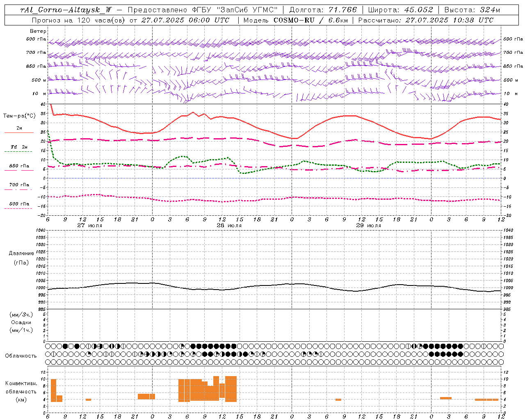Click the left 1000 pressure axis value

pyautogui.click(x=40, y=288)
